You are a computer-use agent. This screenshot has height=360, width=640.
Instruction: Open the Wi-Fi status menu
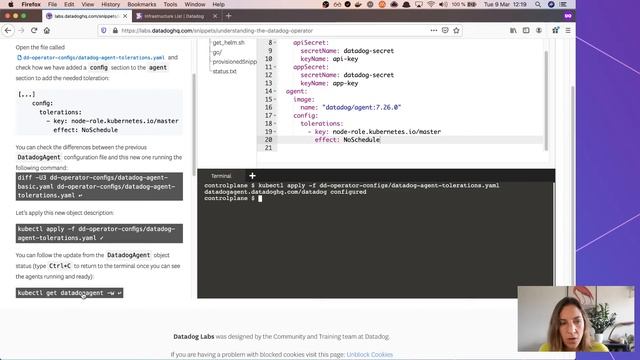click(x=431, y=4)
